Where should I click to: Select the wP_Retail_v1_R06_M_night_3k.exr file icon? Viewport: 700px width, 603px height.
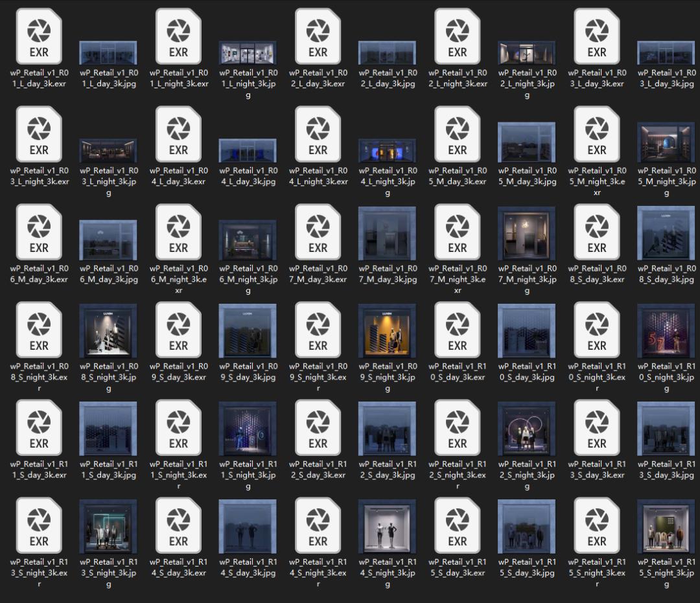click(x=179, y=232)
